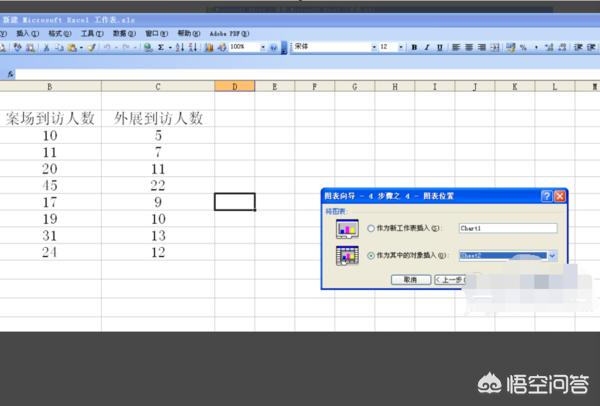Open the 帮助 (Help) menu
Image resolution: width=600 pixels, height=406 pixels.
[186, 33]
